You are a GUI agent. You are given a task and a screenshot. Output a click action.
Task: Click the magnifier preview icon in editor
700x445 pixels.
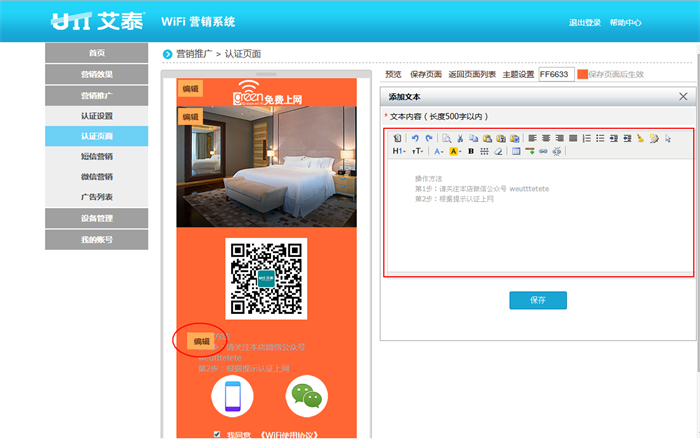point(446,138)
